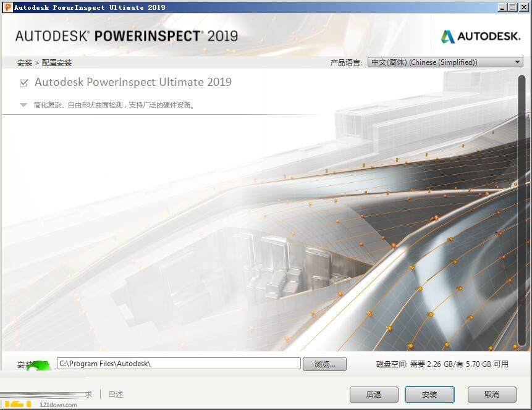The width and height of the screenshot is (532, 410).
Task: Click the 取消 cancel button
Action: click(492, 395)
